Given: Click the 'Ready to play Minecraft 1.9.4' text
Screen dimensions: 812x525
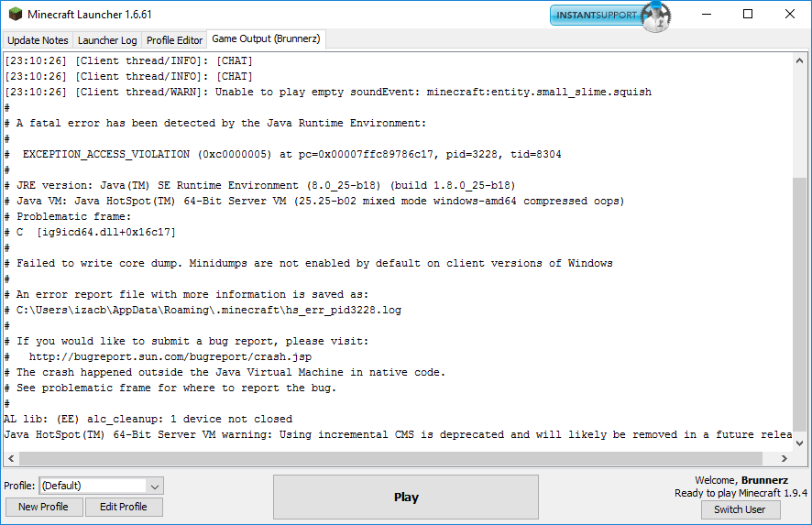Looking at the screenshot, I should tap(741, 493).
